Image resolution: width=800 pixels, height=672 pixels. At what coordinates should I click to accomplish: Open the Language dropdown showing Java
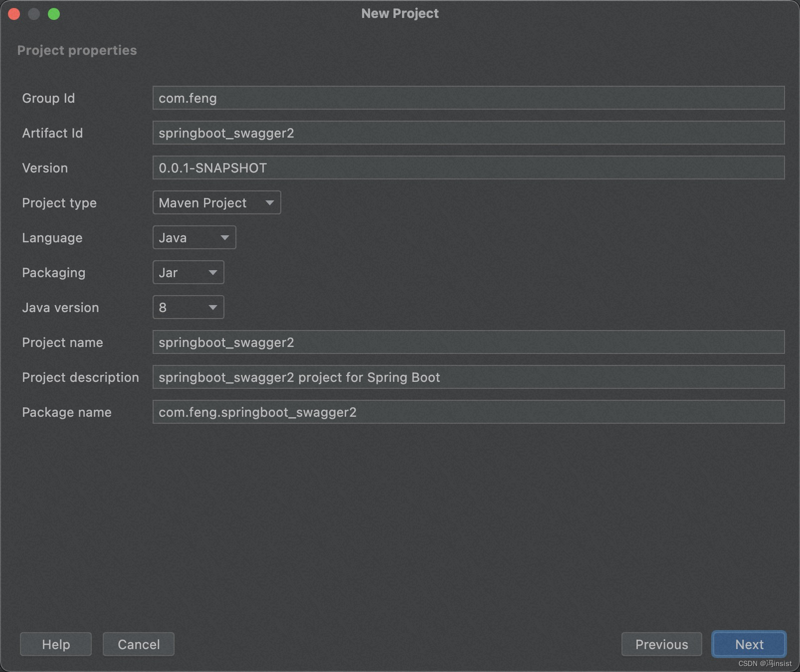(194, 237)
